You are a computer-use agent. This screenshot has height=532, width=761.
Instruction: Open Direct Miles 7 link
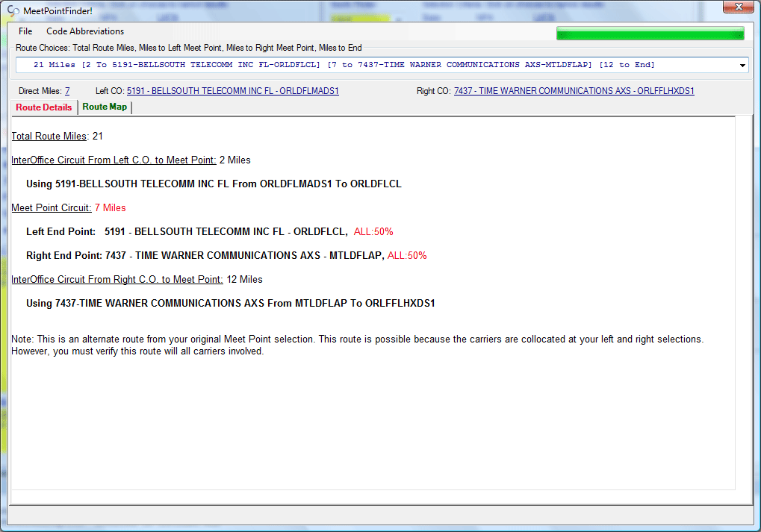pyautogui.click(x=67, y=91)
